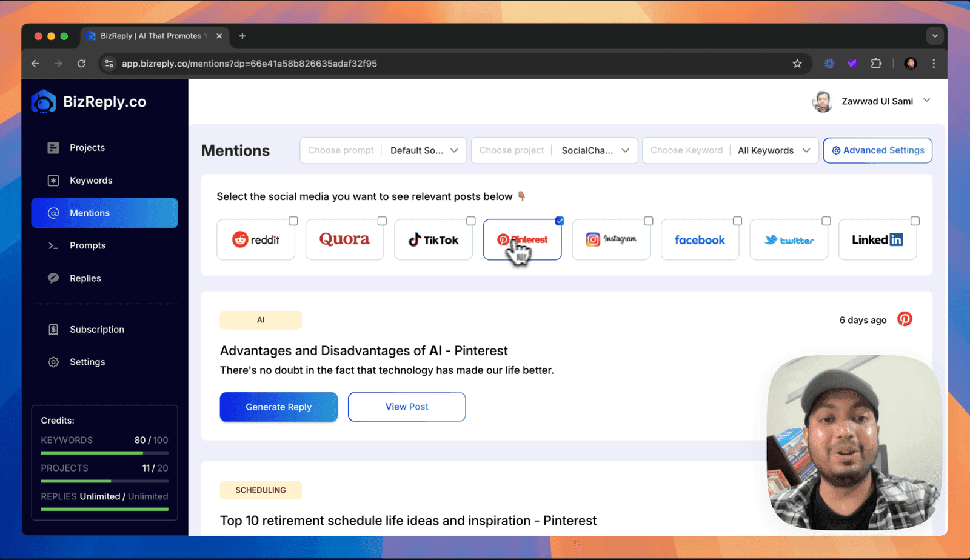This screenshot has height=560, width=970.
Task: Click the Pinterest icon beside 6 days ago
Action: tap(905, 319)
